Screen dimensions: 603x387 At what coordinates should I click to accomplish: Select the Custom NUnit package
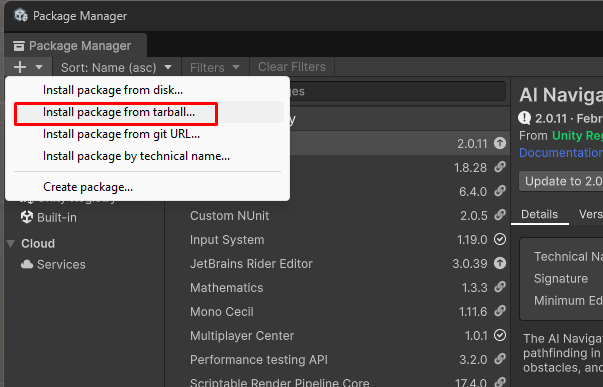click(x=230, y=216)
